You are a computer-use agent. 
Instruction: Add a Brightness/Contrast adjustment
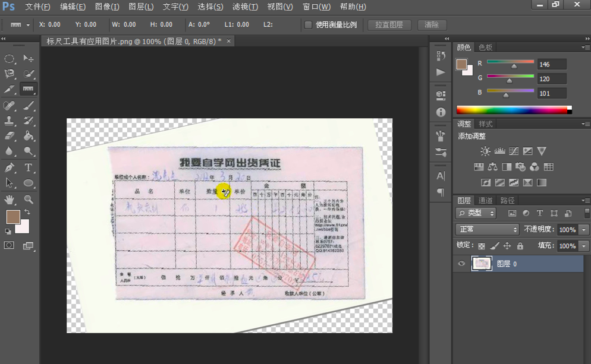485,151
